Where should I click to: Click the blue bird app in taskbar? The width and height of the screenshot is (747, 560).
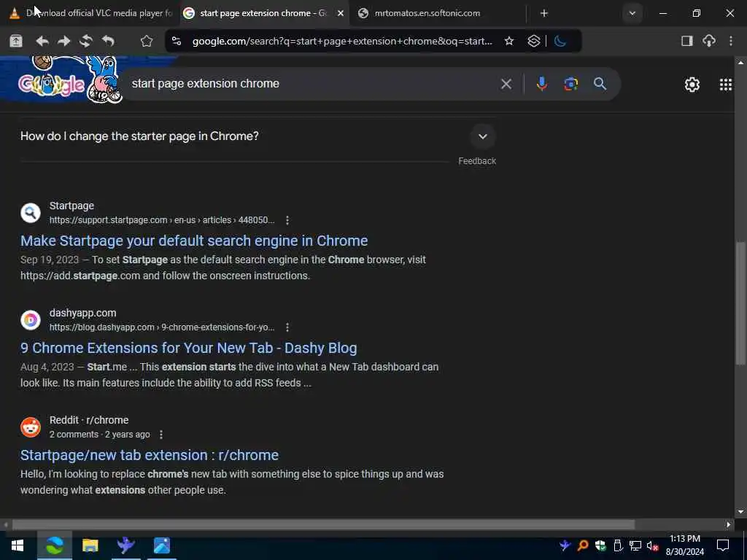(x=125, y=545)
